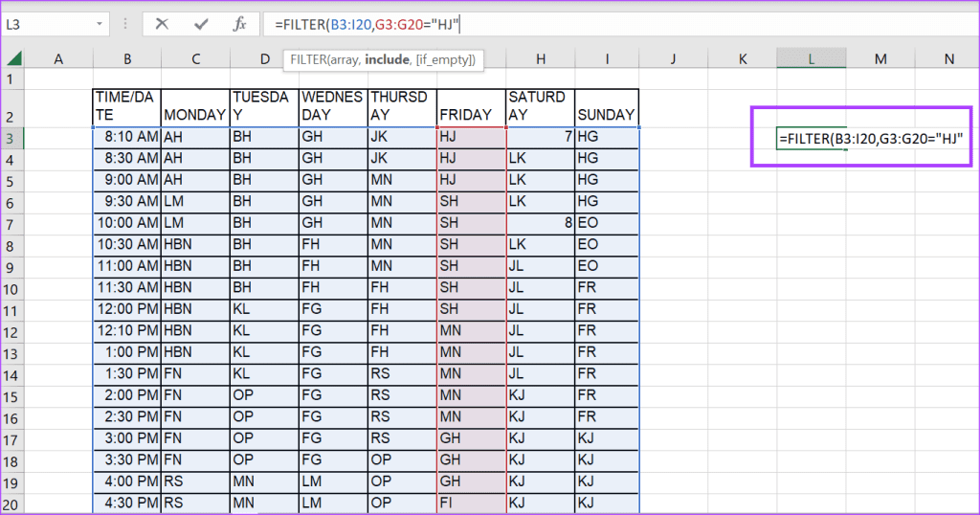Screen dimensions: 980x515
Task: Click the Saturday cell containing 7
Action: point(540,137)
